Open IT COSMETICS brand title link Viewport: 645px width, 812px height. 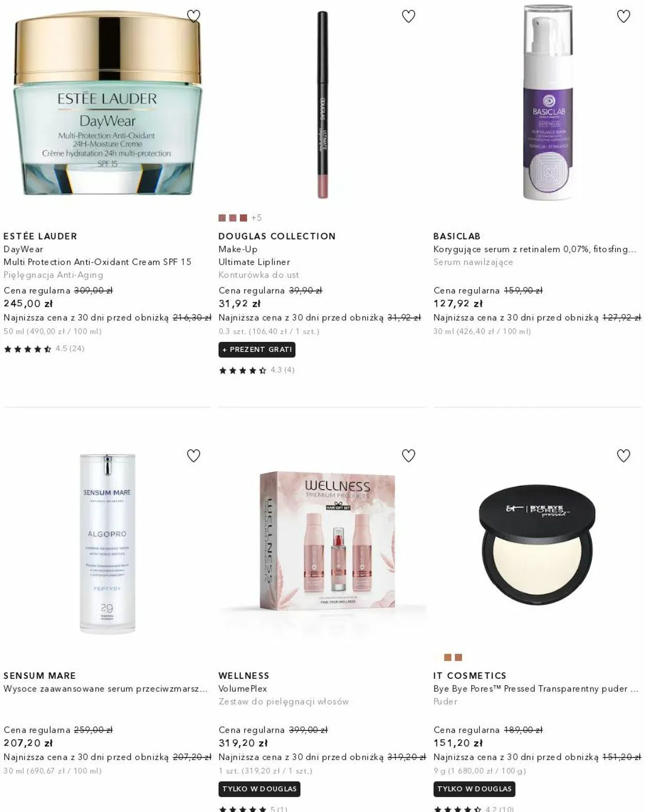click(x=470, y=675)
